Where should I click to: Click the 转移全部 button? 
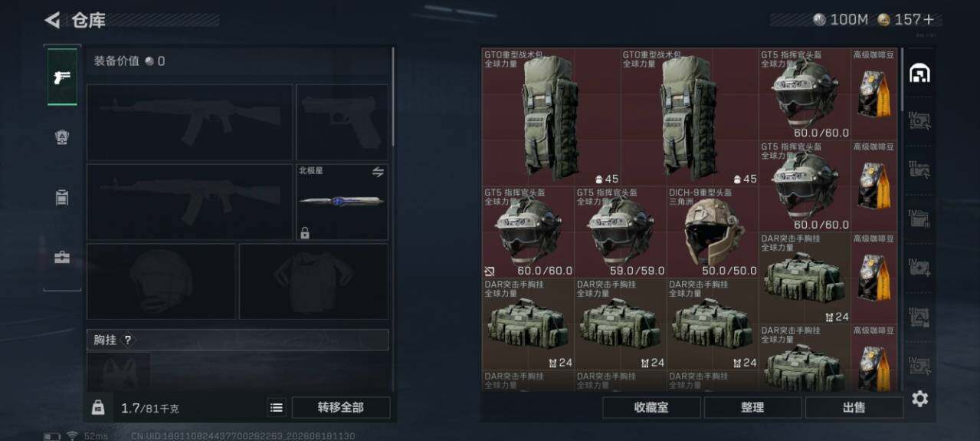[341, 408]
